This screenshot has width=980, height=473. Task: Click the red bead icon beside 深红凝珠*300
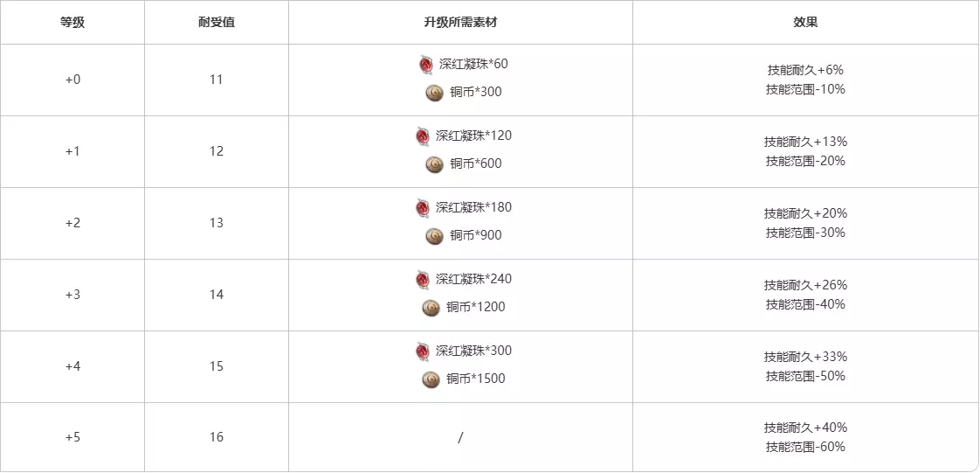tap(423, 351)
